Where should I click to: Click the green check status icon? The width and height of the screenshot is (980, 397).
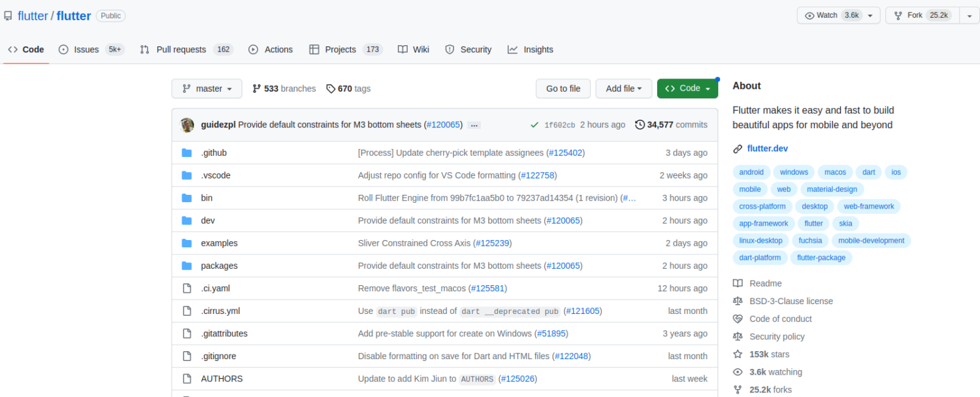(x=534, y=125)
